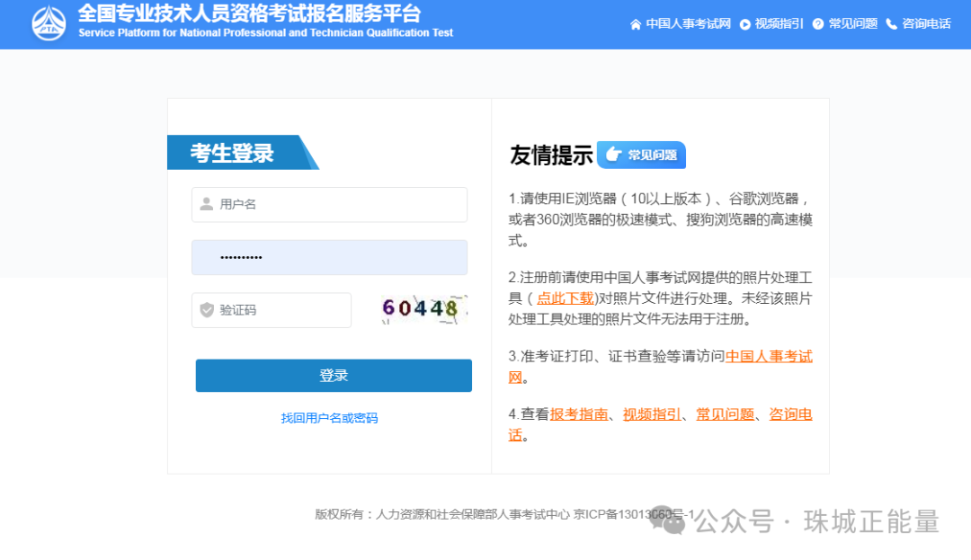Click the shield icon in 验证码 field

207,310
